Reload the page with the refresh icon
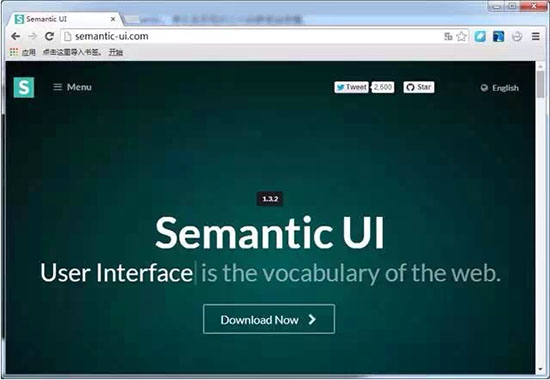 click(49, 36)
